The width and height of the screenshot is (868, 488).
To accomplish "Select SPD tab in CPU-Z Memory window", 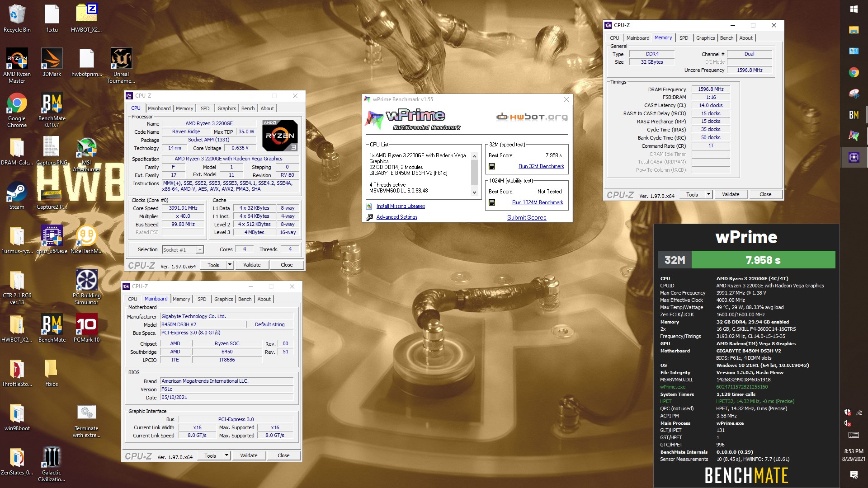I will point(684,38).
